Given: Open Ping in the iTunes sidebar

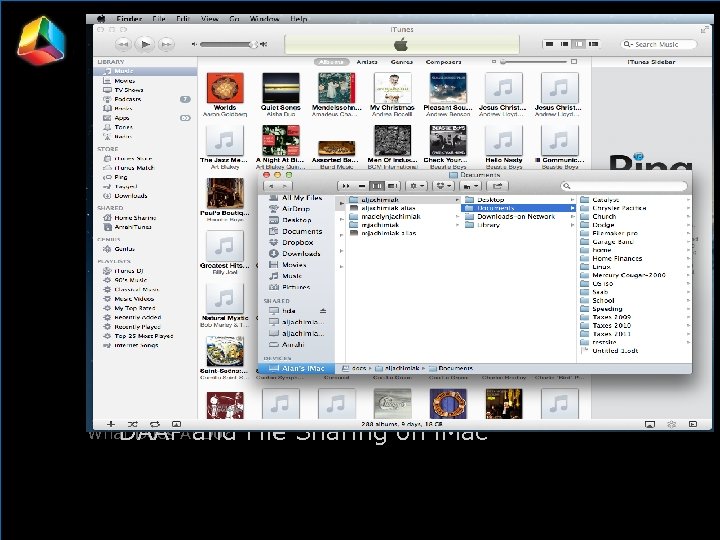Looking at the screenshot, I should pyautogui.click(x=145, y=177).
